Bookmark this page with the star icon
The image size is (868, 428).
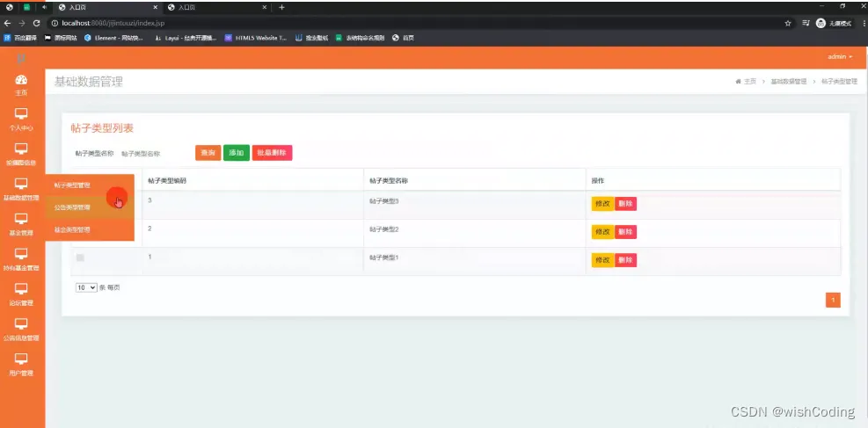pos(788,23)
